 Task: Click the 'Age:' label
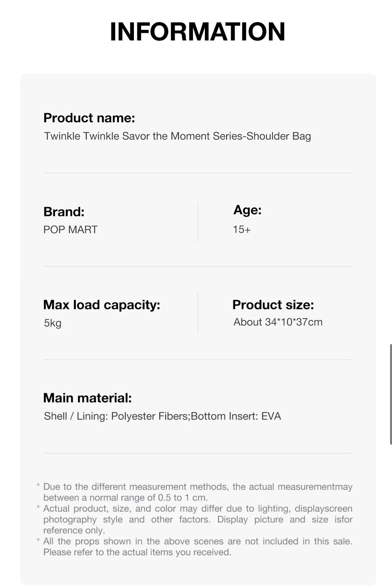[x=247, y=210]
